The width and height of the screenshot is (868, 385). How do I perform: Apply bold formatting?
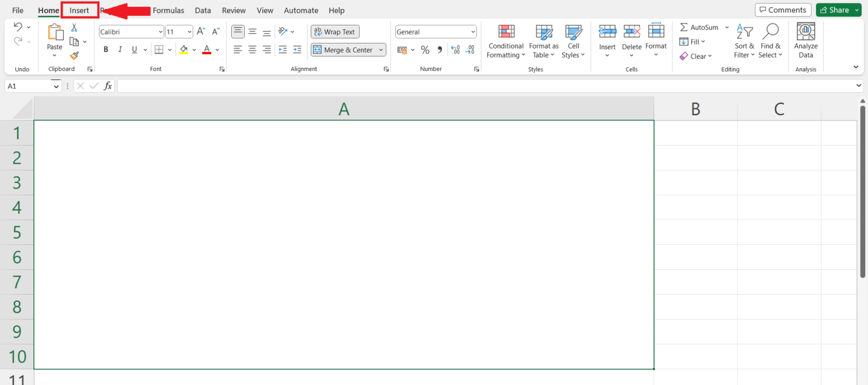pos(106,50)
